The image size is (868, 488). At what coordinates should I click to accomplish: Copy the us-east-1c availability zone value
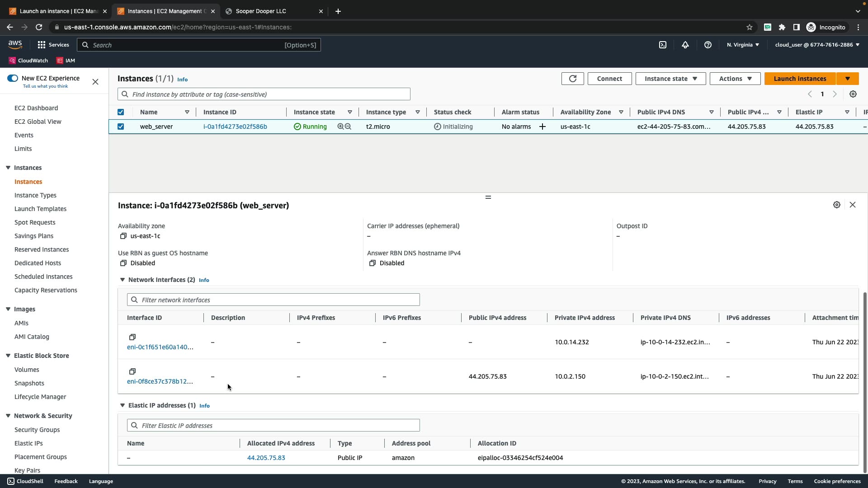[x=123, y=236]
